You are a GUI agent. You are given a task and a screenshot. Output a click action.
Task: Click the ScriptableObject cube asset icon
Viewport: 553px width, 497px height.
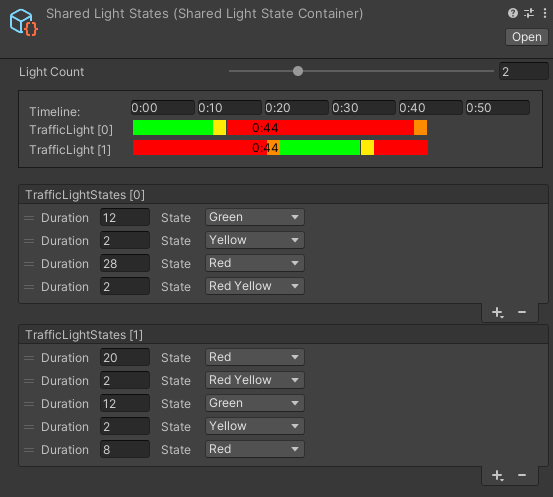pos(23,22)
